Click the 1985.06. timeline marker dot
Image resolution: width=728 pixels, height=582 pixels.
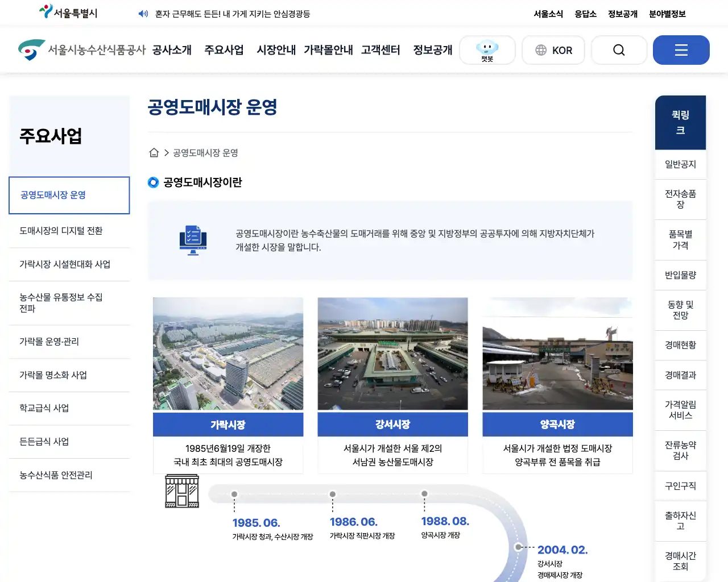(x=234, y=494)
